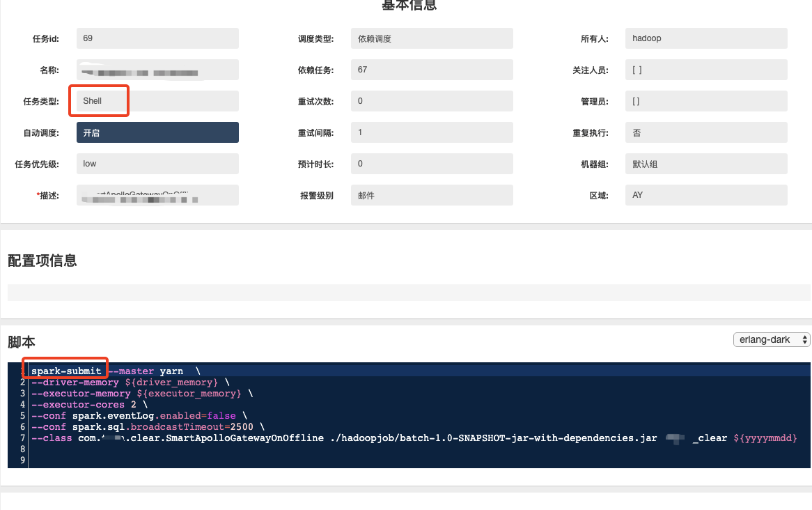
Task: Click the 重试间隔 field showing 1
Action: tap(432, 132)
